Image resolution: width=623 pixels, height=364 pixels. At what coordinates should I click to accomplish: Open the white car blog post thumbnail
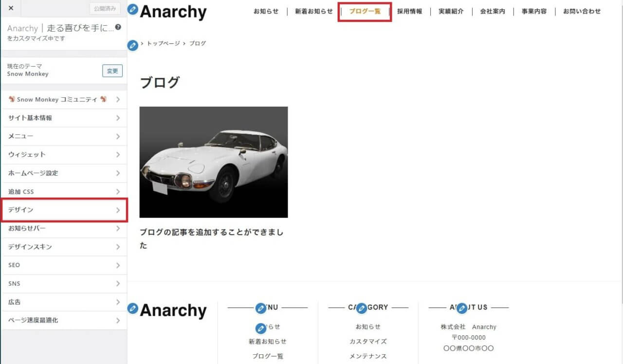[214, 162]
